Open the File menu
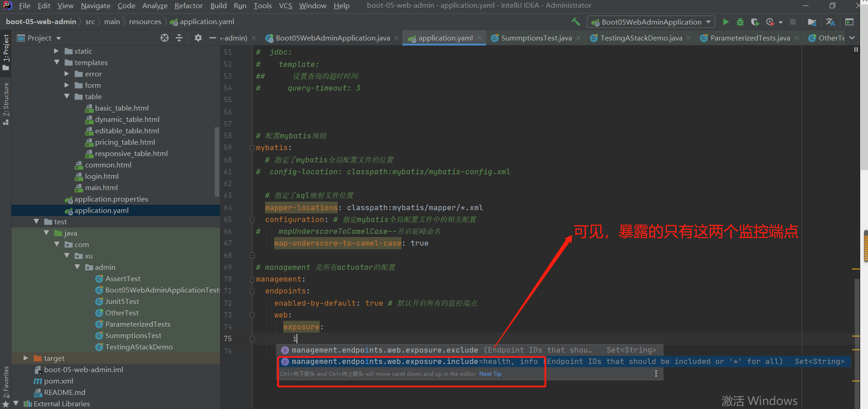The image size is (868, 409). tap(25, 5)
